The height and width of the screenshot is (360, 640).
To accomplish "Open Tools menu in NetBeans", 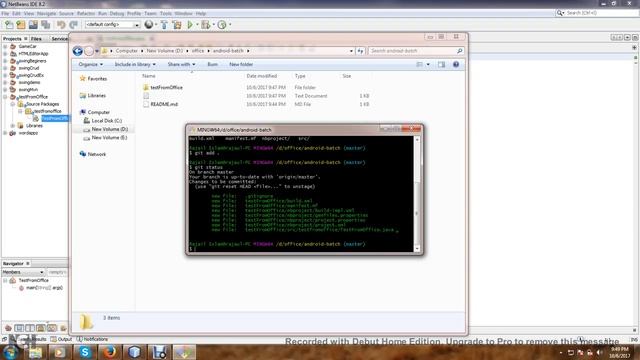I will pyautogui.click(x=165, y=13).
